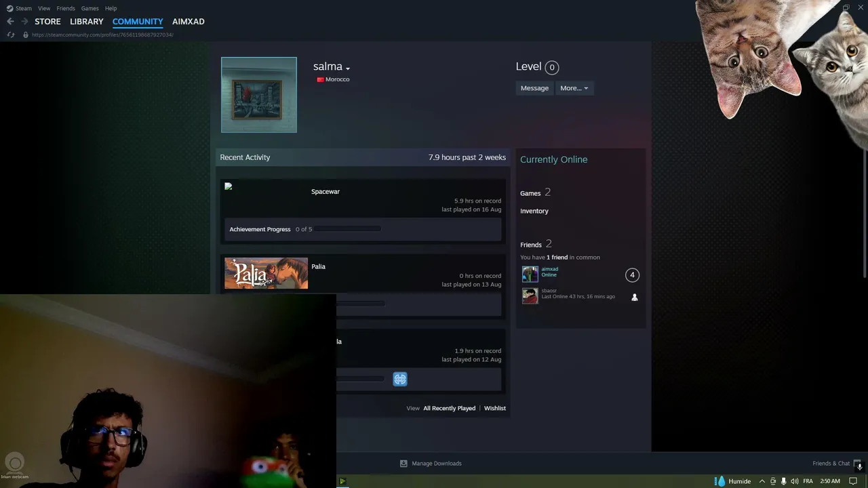
Task: Go back using the back arrow
Action: point(10,22)
